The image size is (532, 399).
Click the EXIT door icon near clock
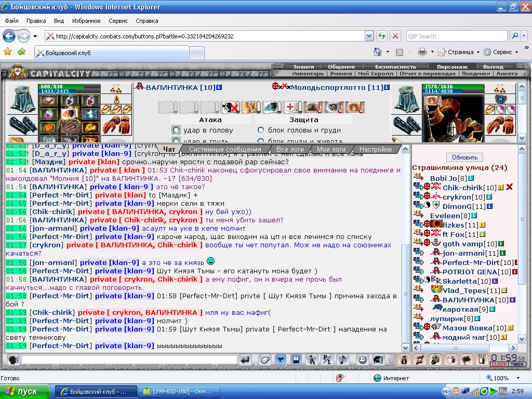point(482,360)
